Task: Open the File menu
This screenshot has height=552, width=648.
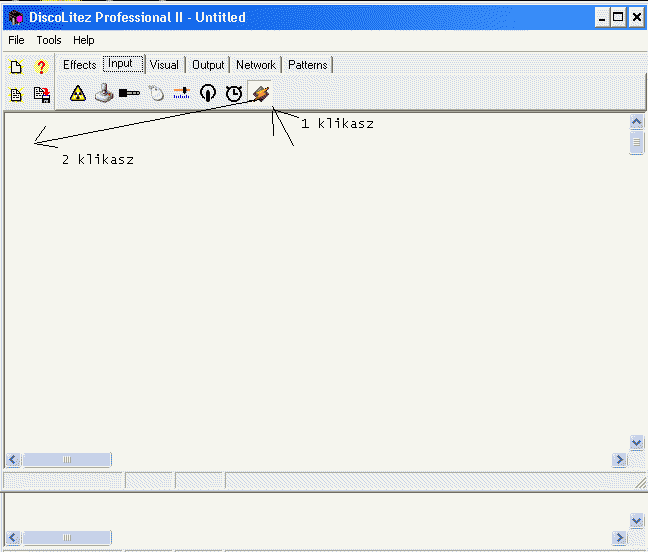Action: [x=16, y=40]
